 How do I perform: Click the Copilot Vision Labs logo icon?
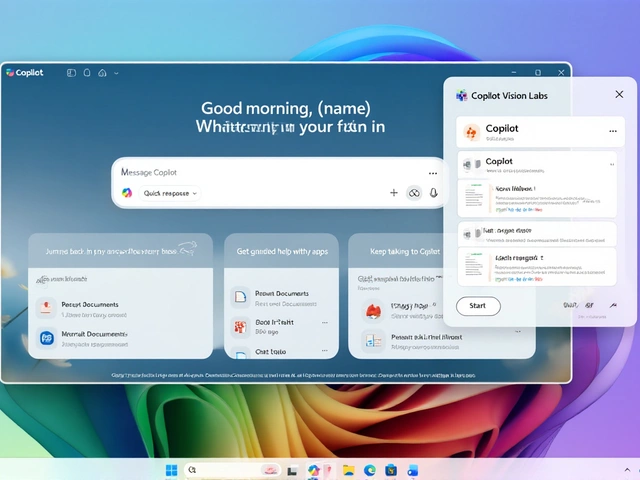(x=462, y=96)
